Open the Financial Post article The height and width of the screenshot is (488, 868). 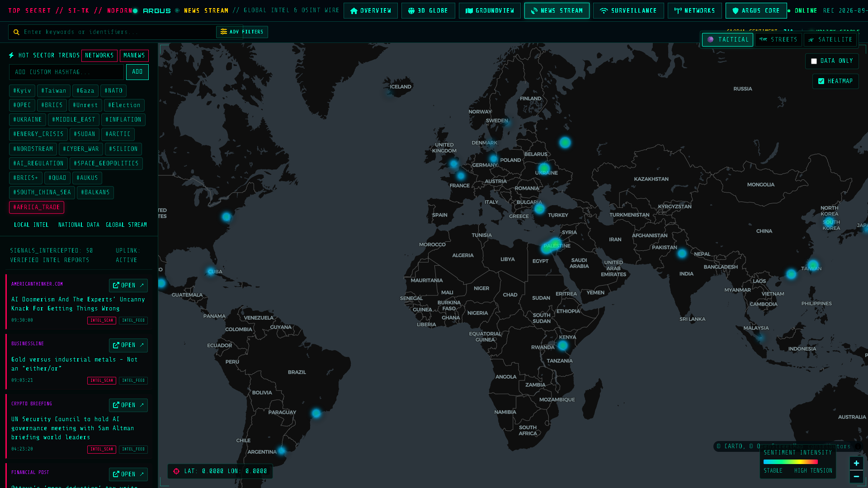point(128,474)
